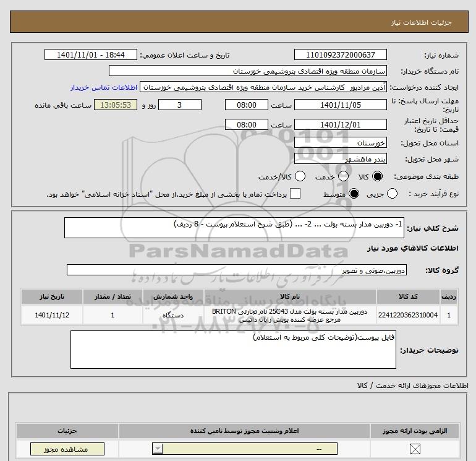Viewport: 476px width, 461px height.
Task: Click the تعداد / مقدار column header
Action: [x=113, y=296]
